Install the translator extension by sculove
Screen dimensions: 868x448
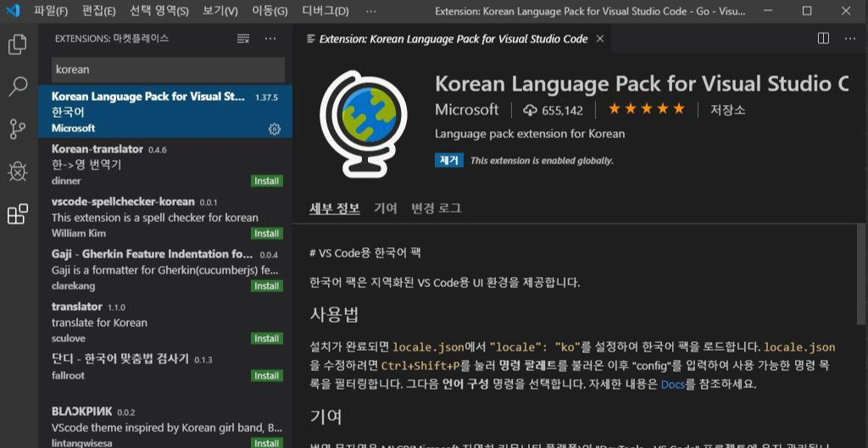[x=267, y=339]
